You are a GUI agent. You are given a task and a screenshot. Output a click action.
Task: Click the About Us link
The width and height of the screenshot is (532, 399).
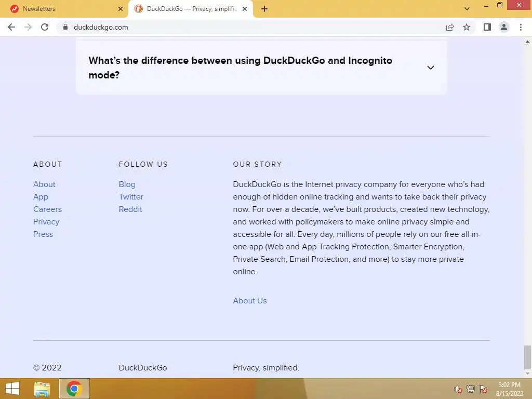click(x=250, y=301)
